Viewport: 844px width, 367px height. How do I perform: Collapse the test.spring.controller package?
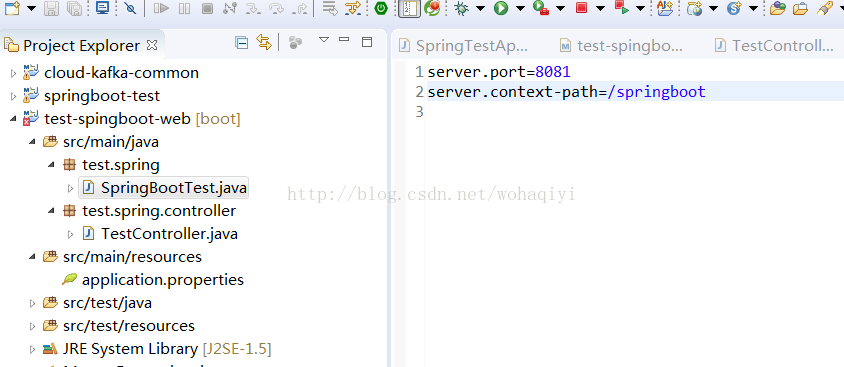coord(51,211)
